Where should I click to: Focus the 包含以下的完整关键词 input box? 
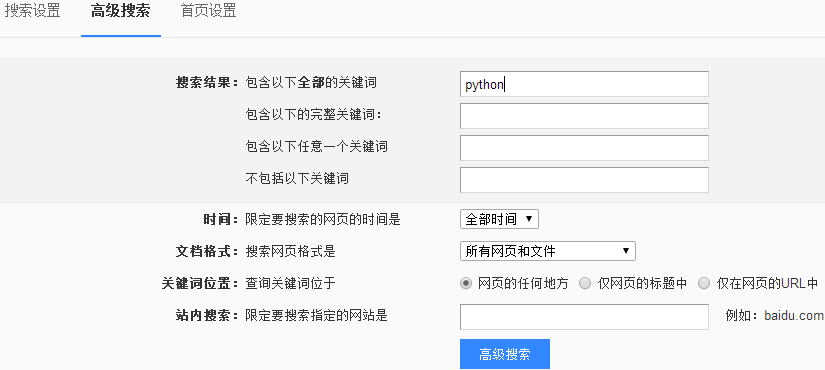[x=584, y=116]
